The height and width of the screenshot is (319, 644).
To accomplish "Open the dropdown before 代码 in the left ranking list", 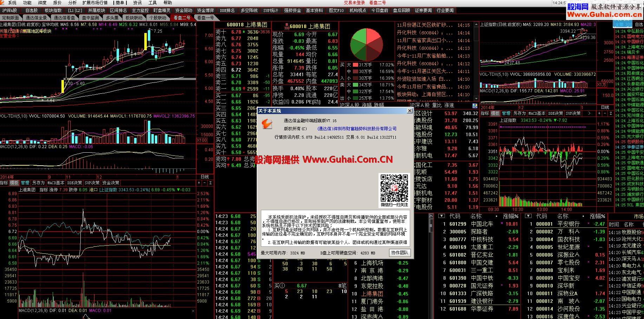I will [x=442, y=216].
